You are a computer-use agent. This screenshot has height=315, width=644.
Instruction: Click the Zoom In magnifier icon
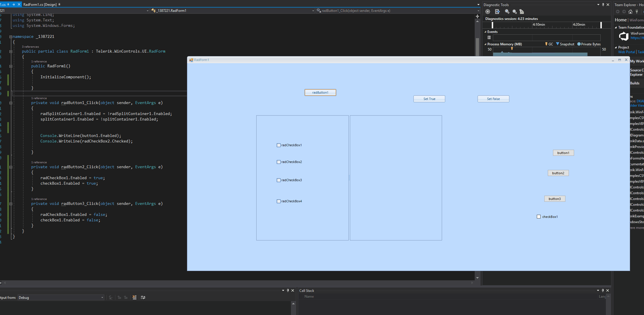tap(507, 12)
